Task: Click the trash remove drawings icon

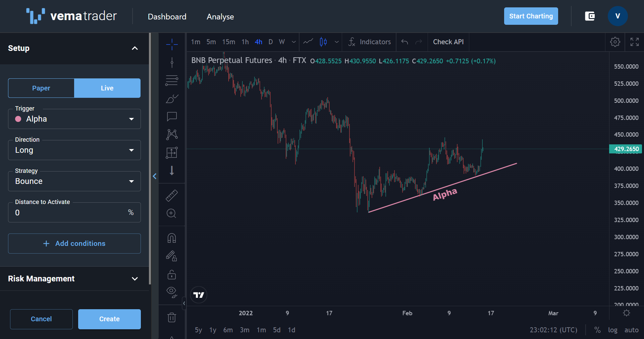Action: point(172,317)
